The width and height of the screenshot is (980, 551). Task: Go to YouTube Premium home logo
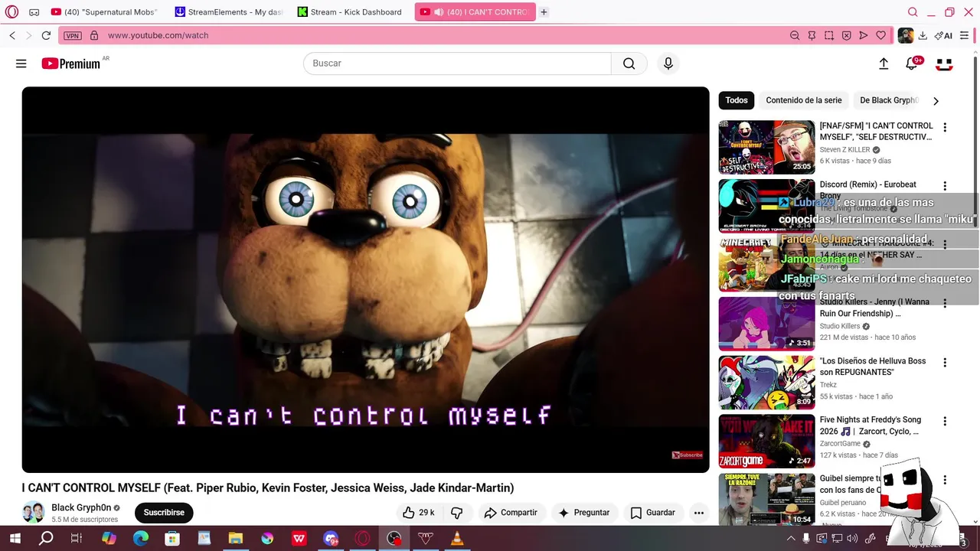(70, 64)
